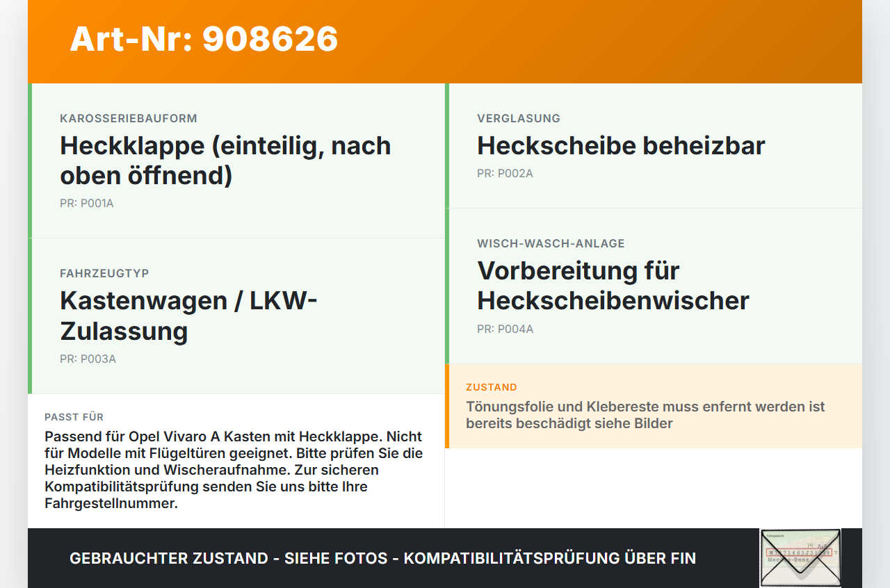Click the FAHRZEUGTYP label

104,273
